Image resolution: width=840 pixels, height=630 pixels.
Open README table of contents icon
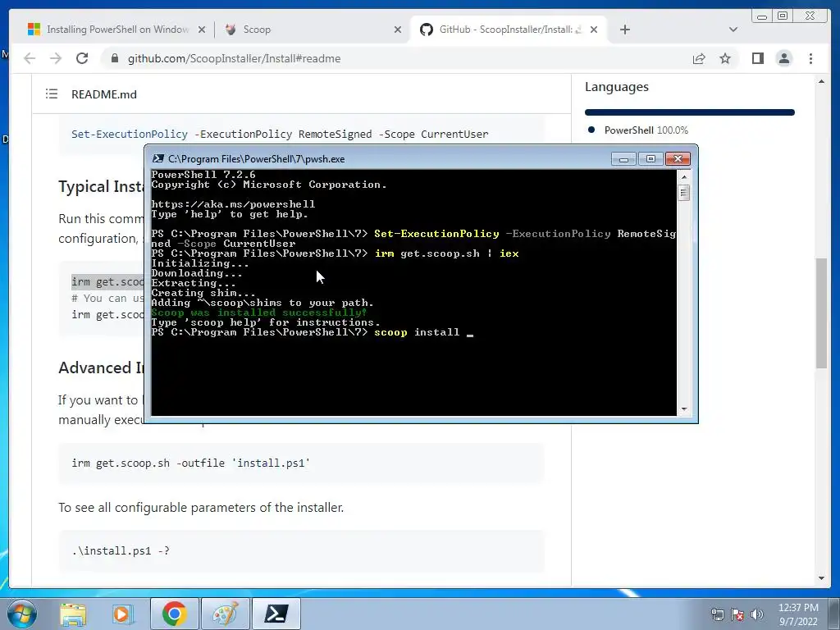point(52,94)
